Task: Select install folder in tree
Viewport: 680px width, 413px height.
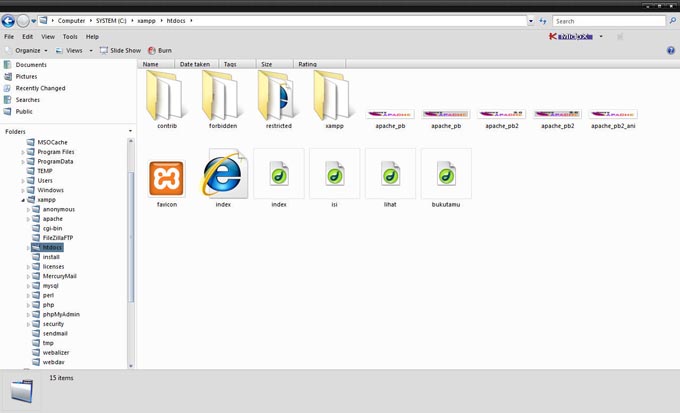Action: click(46, 257)
